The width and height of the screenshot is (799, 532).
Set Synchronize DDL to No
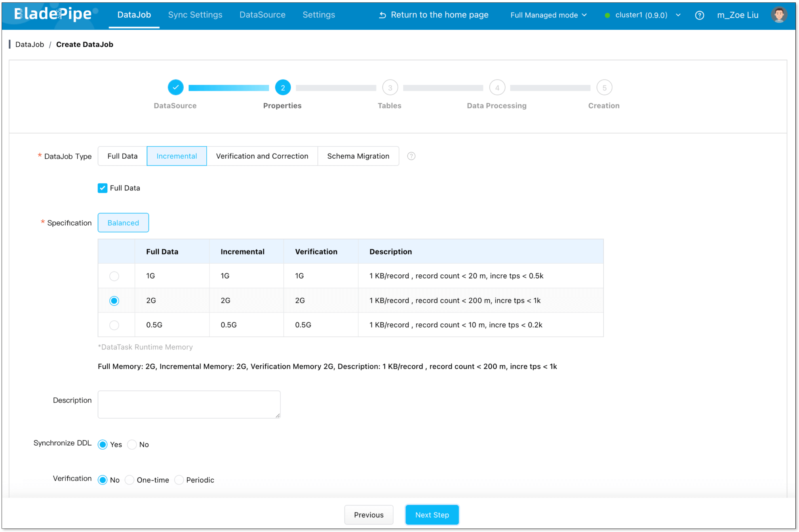tap(132, 445)
